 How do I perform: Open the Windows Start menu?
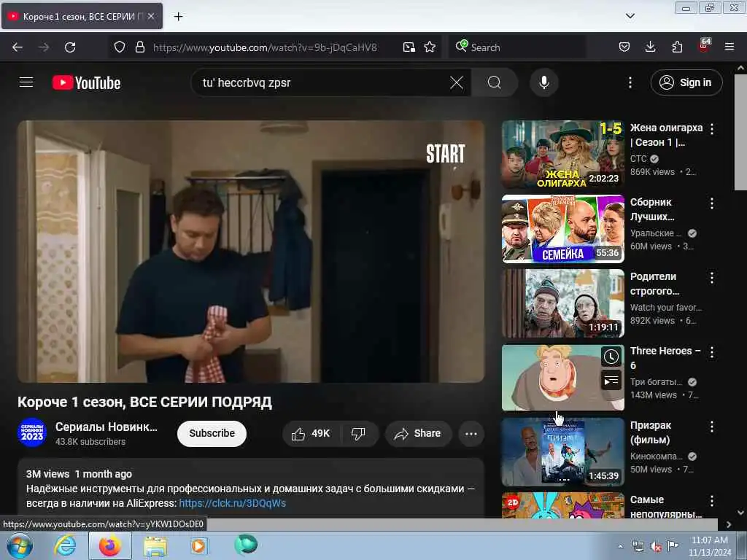pos(19,545)
